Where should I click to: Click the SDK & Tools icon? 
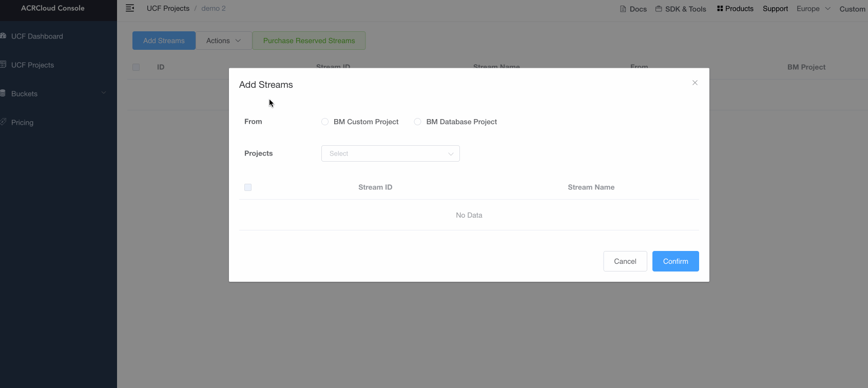(659, 9)
